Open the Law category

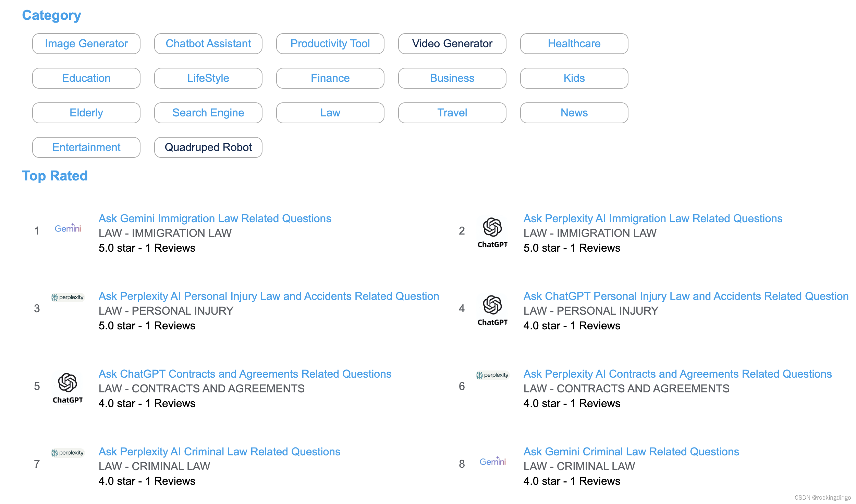click(x=330, y=113)
